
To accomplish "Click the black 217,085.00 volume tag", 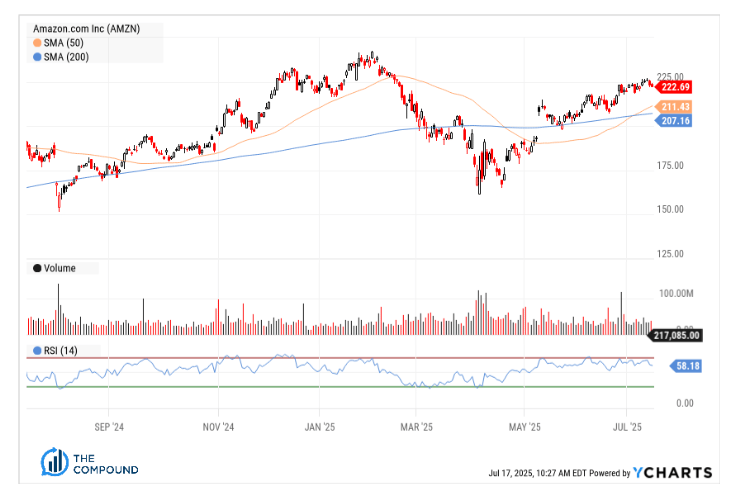I will click(x=676, y=336).
